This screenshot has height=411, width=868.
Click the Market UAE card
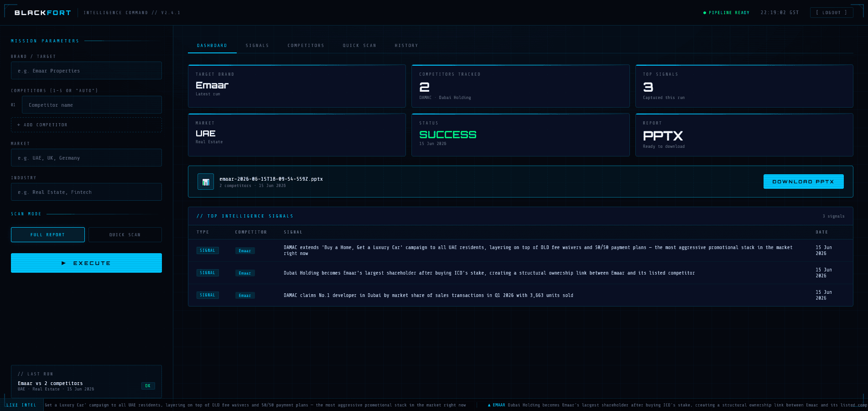[297, 135]
